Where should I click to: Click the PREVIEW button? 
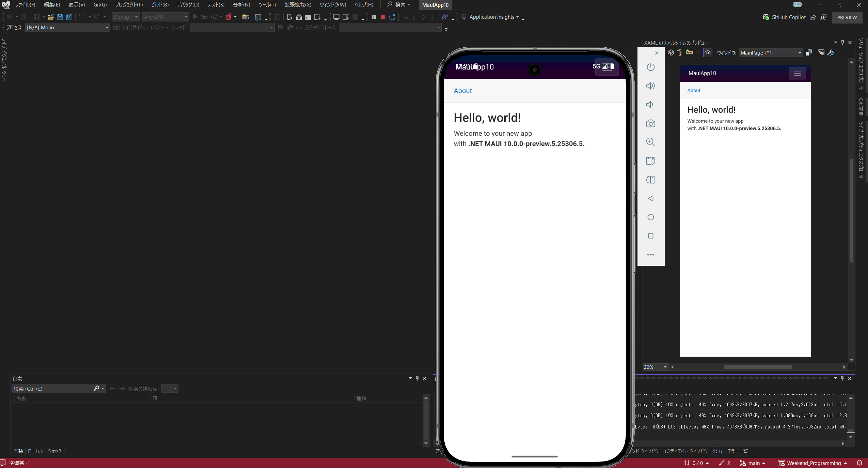[847, 17]
